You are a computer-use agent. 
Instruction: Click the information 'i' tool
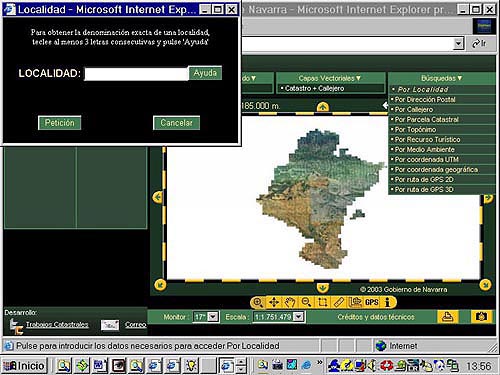(387, 302)
